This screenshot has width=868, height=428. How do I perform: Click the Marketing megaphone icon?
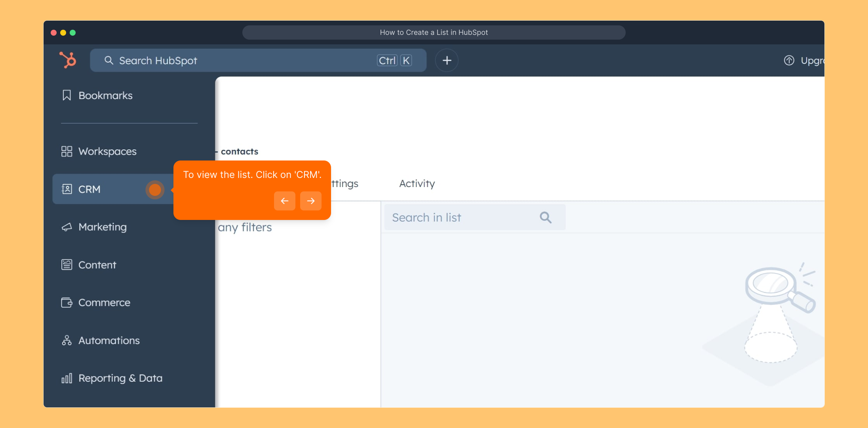(67, 227)
